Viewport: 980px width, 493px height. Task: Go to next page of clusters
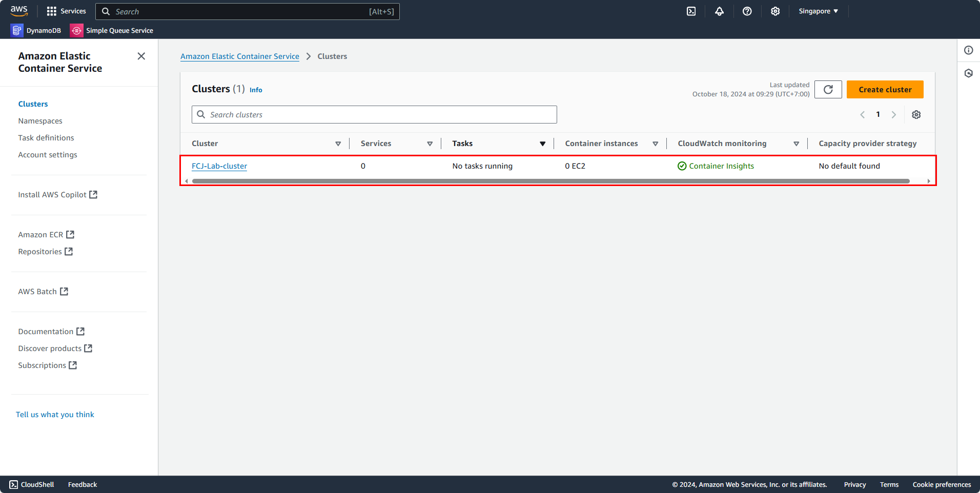tap(894, 115)
